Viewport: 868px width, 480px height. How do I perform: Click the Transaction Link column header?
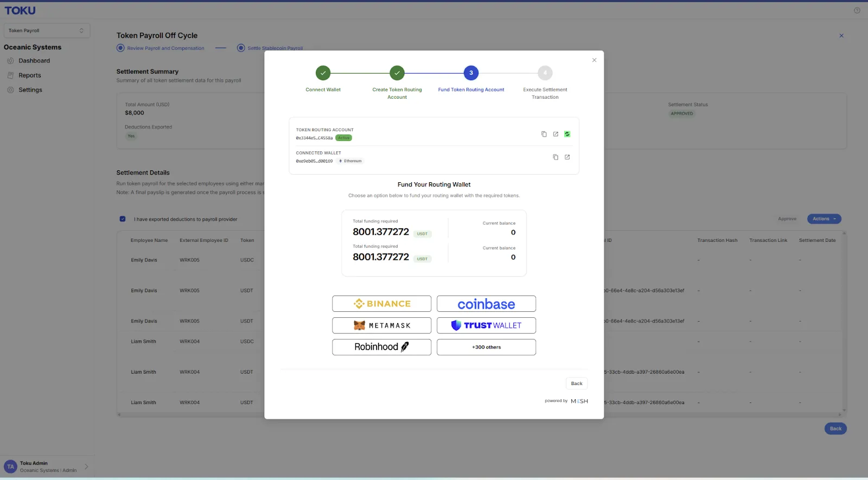tap(768, 240)
